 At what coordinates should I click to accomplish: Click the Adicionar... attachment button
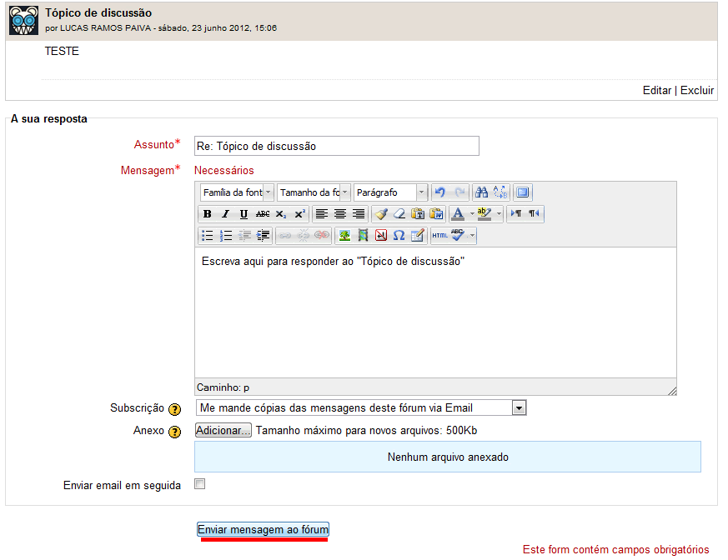click(223, 430)
